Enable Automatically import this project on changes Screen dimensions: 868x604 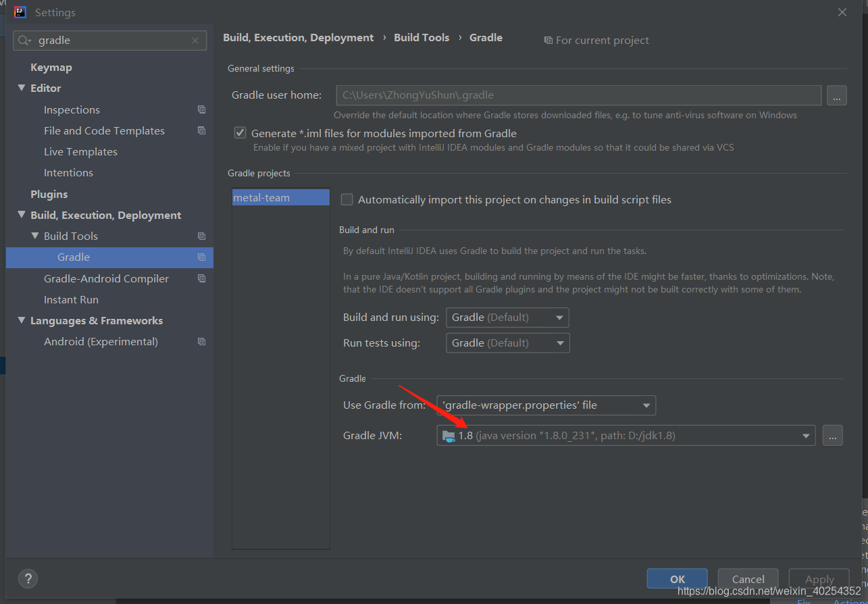(x=347, y=199)
